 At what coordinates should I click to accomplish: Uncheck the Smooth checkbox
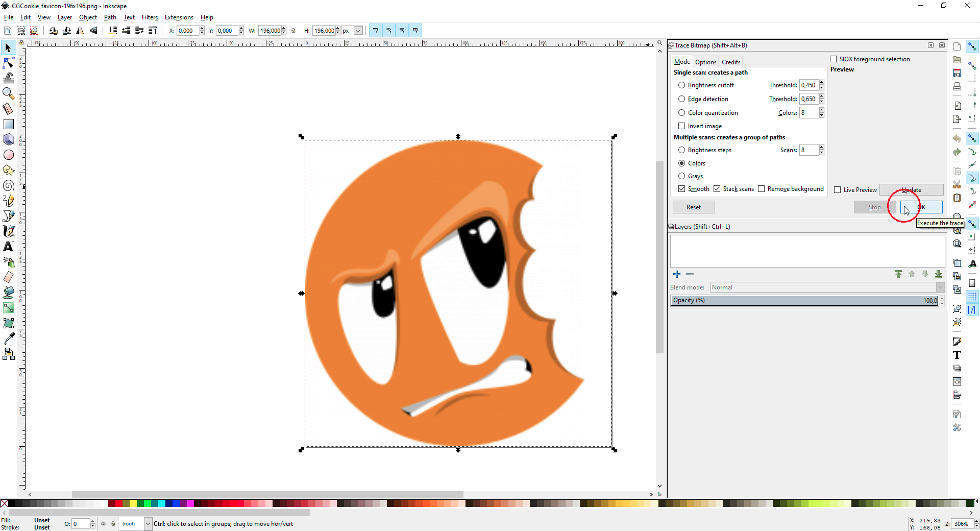coord(681,189)
